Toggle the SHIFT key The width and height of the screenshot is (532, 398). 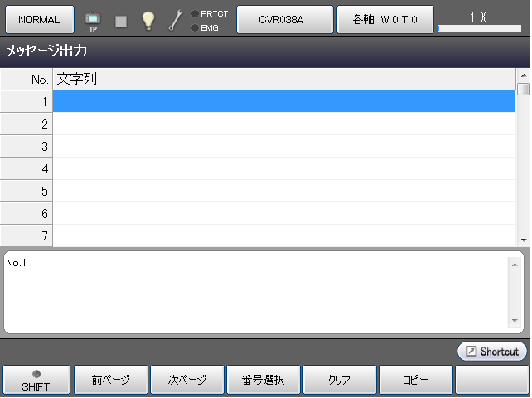point(36,381)
